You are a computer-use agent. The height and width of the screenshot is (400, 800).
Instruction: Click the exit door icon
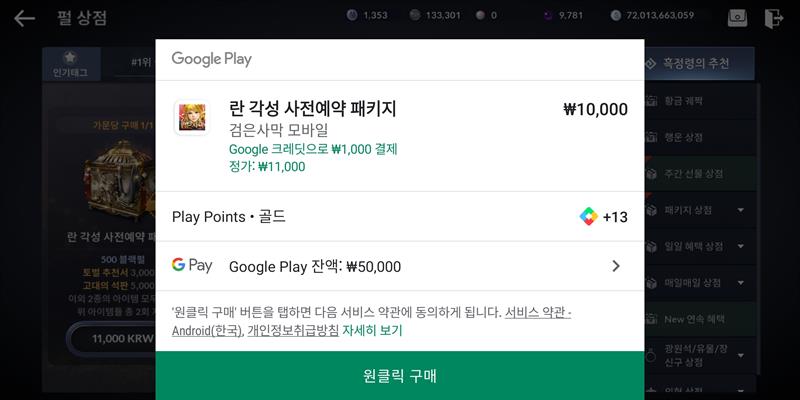point(774,18)
